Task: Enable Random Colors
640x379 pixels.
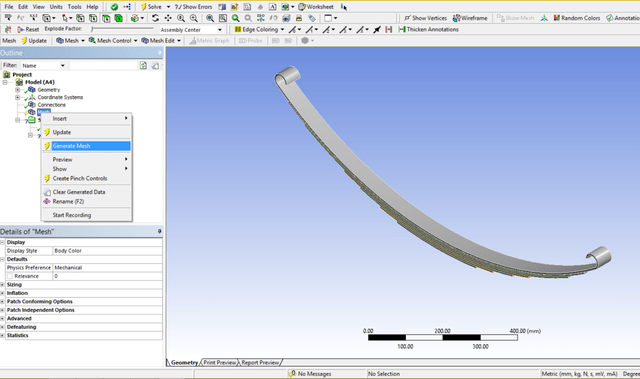Action: coord(577,18)
